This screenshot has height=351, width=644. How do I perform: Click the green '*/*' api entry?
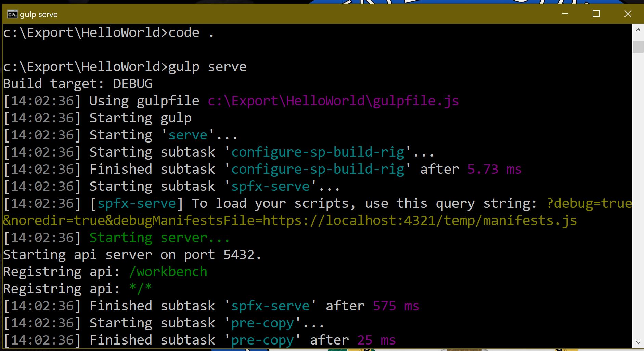coord(140,289)
